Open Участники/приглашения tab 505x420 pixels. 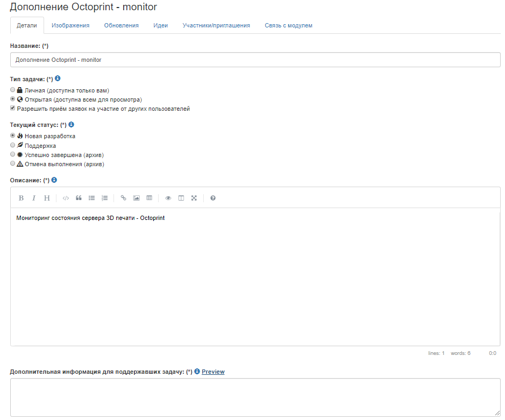(x=216, y=25)
